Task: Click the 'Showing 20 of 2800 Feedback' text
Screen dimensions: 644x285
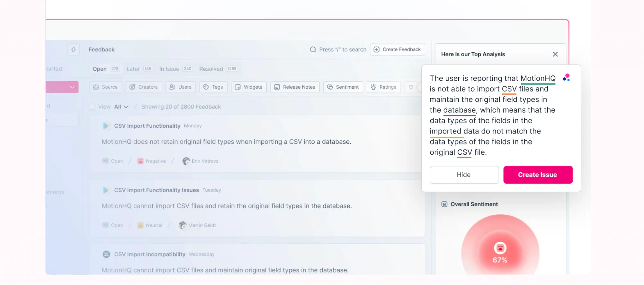Action: coord(181,107)
